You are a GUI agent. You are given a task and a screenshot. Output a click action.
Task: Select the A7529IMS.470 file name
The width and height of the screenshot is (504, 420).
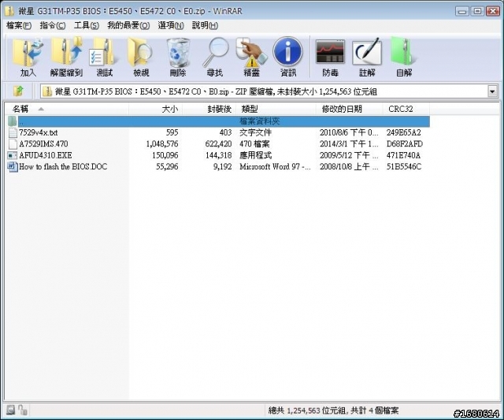click(x=43, y=143)
